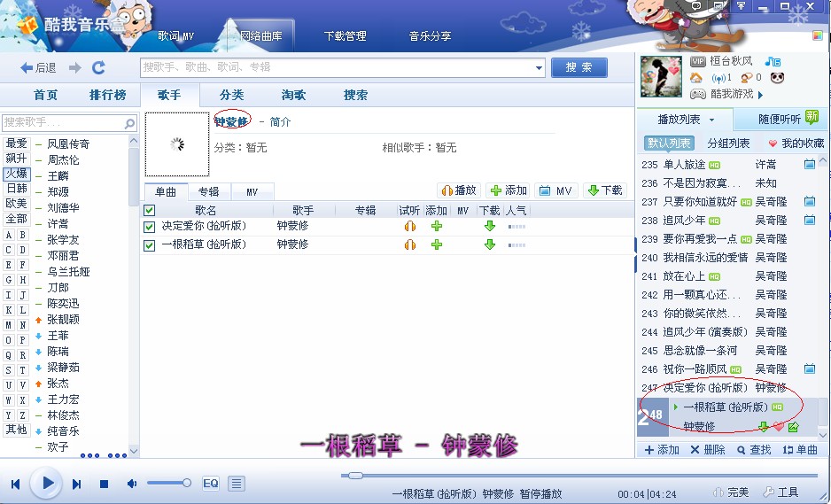This screenshot has height=504, width=831.
Task: Expand arrow next to 酷我游戏
Action: point(760,95)
